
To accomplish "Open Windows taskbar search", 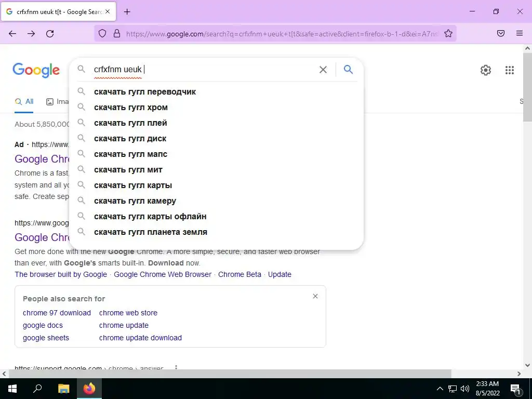I will click(37, 389).
